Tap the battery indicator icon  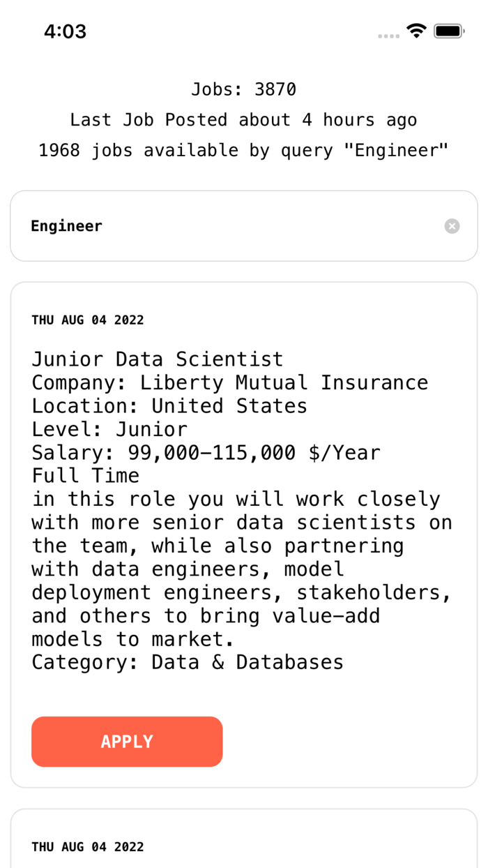(x=449, y=31)
